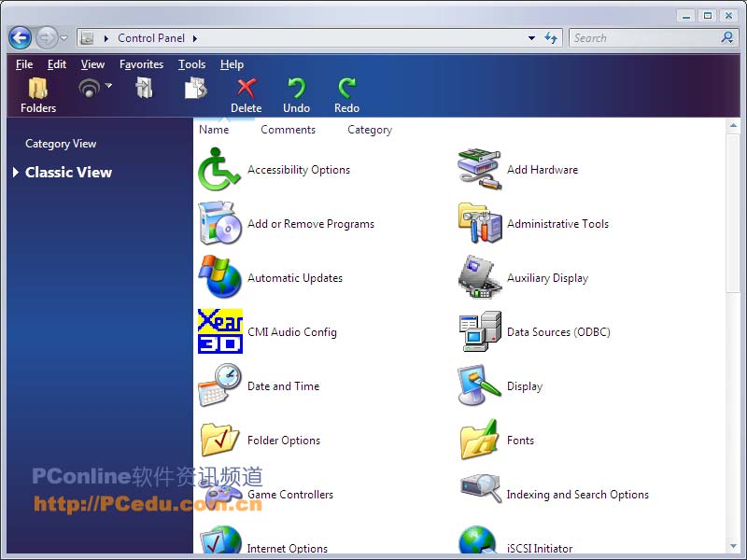Open the Help menu
The image size is (747, 560).
pos(232,64)
